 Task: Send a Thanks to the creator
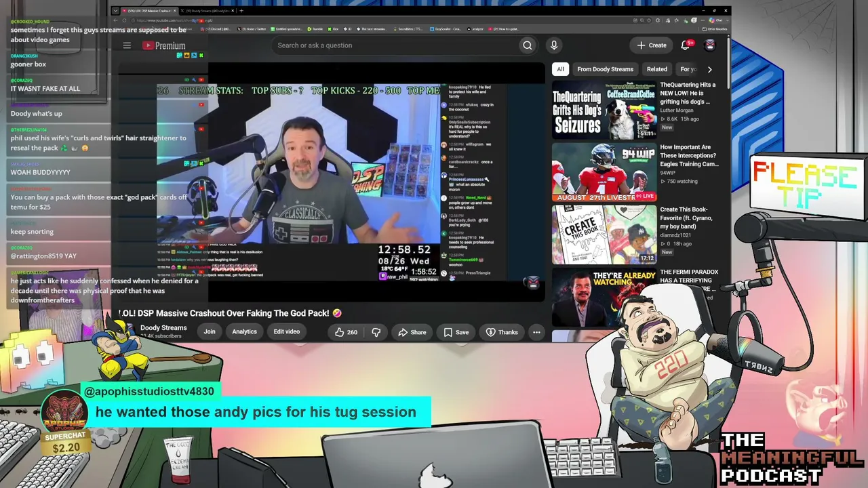pyautogui.click(x=502, y=332)
